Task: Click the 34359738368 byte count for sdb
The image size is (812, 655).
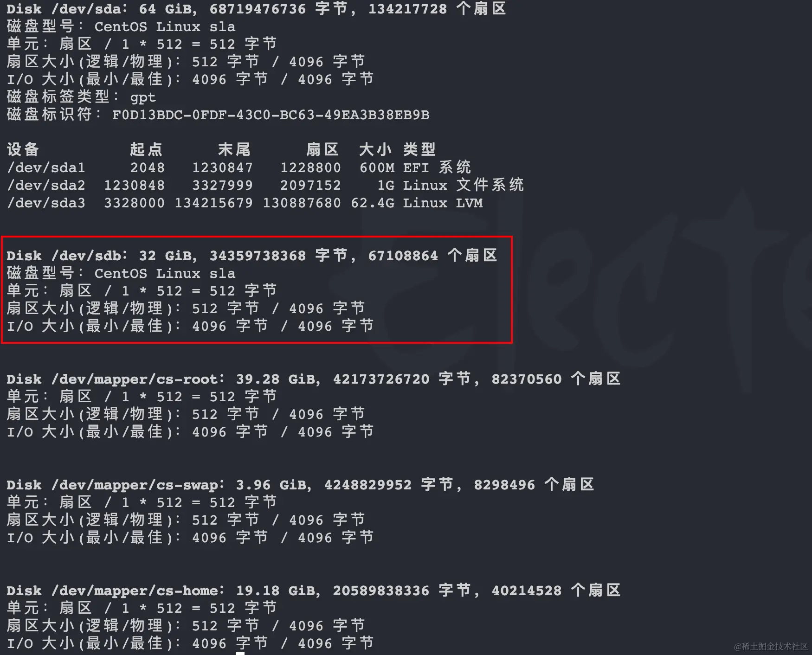Action: point(258,256)
